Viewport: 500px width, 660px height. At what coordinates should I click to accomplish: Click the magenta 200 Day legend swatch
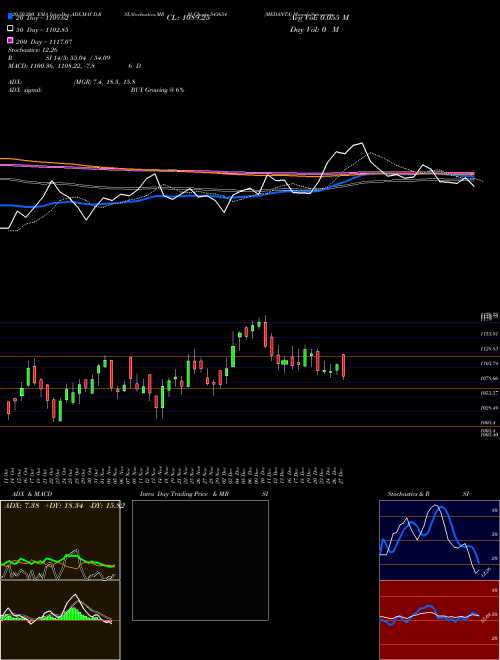(10, 40)
